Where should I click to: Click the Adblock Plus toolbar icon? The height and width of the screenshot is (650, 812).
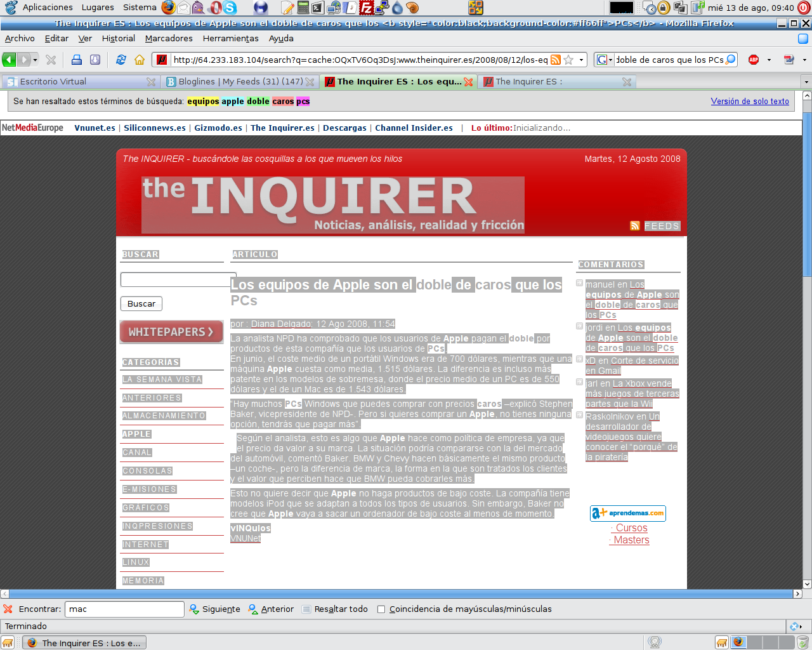point(754,60)
